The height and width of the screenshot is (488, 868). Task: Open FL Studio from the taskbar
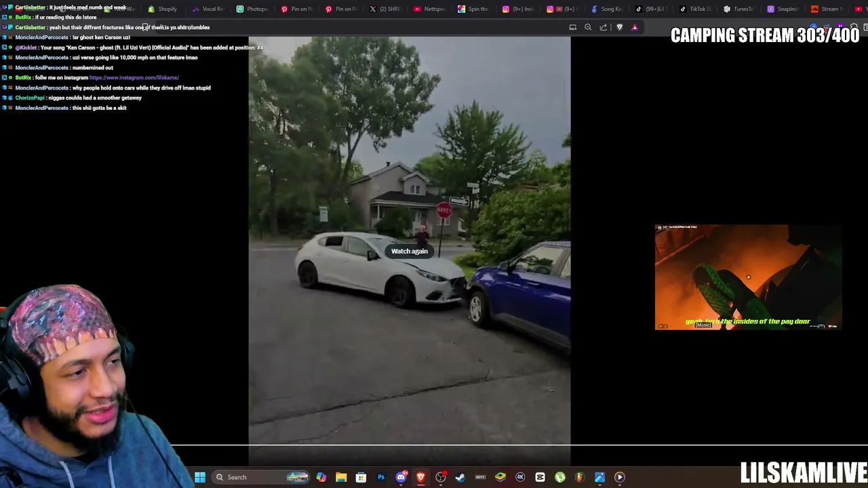pos(580,477)
